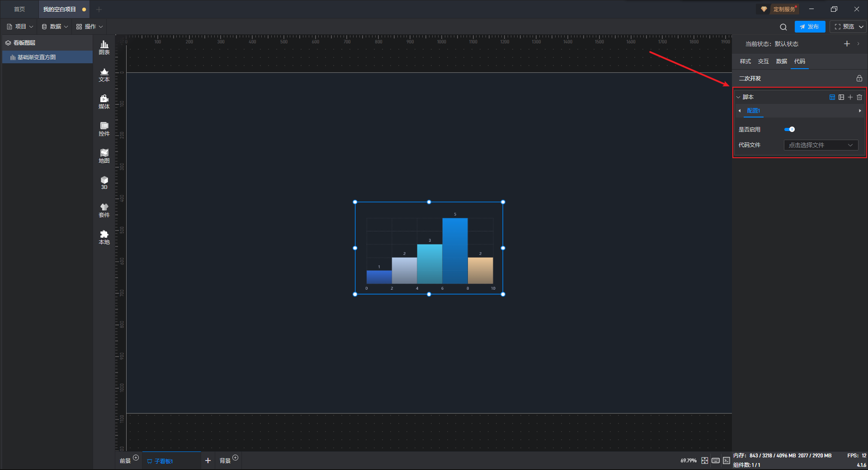Delete the script configuration with trash icon
868x470 pixels.
tap(859, 97)
